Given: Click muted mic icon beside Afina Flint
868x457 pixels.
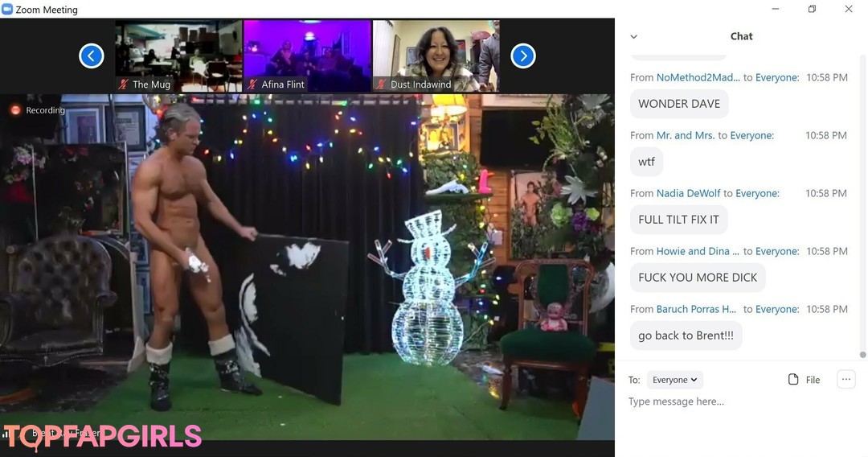Looking at the screenshot, I should click(252, 84).
